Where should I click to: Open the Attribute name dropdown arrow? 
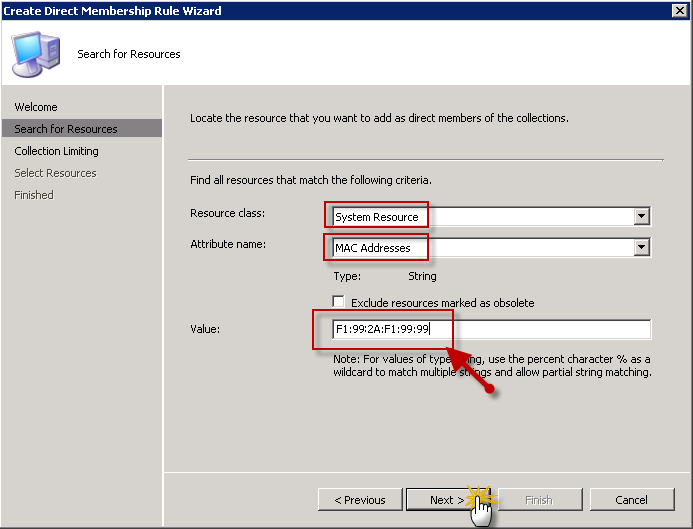click(641, 248)
